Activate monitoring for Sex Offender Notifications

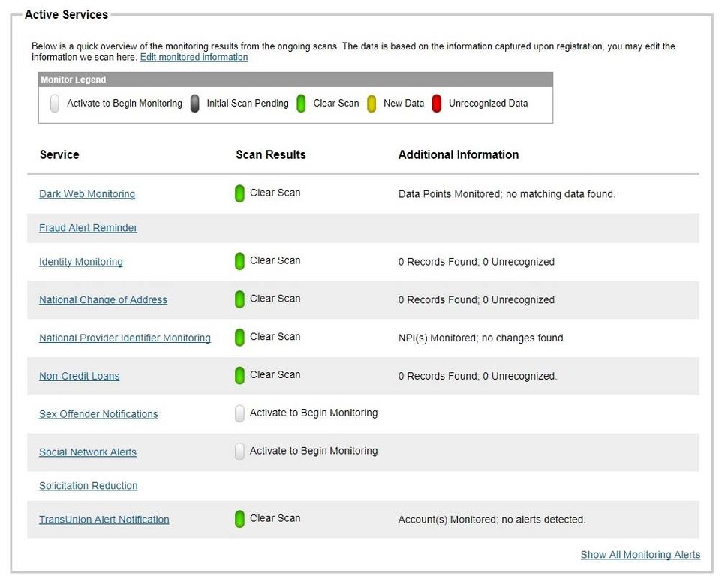[239, 412]
